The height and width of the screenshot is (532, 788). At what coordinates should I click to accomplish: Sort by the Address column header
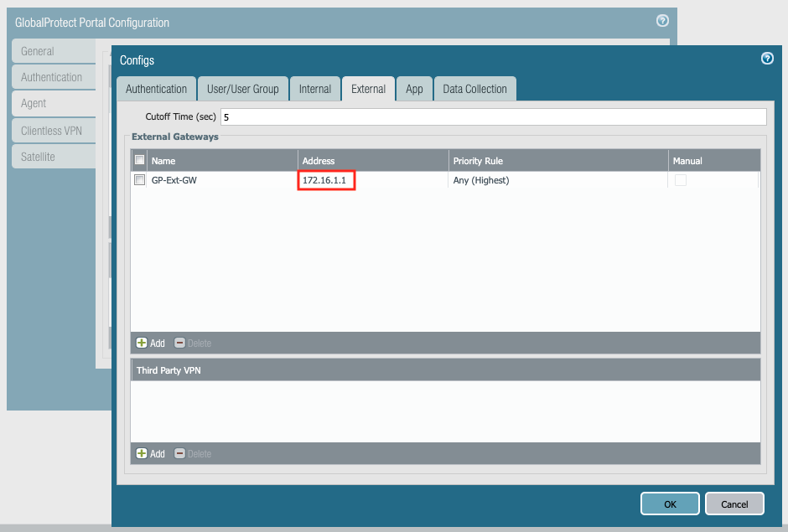click(373, 161)
